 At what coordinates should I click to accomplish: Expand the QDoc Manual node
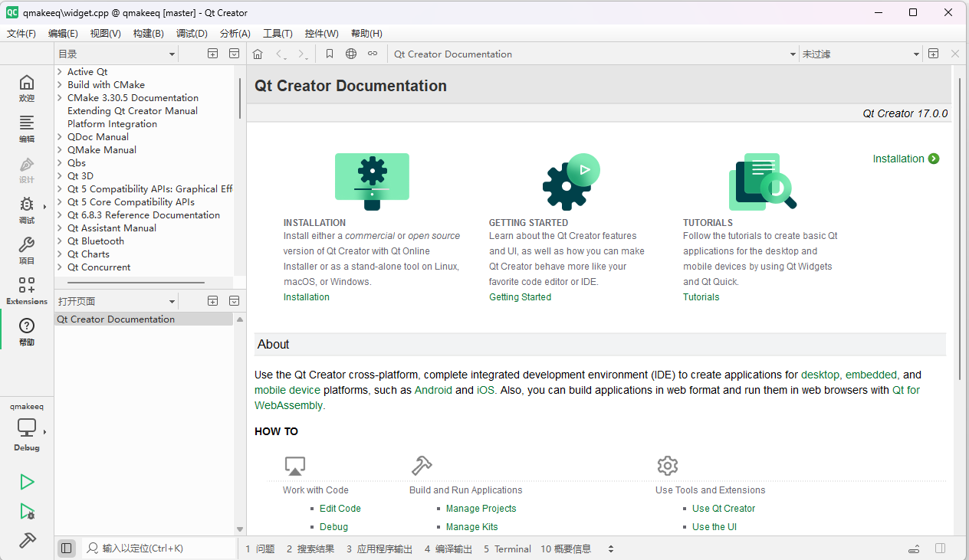coord(60,137)
